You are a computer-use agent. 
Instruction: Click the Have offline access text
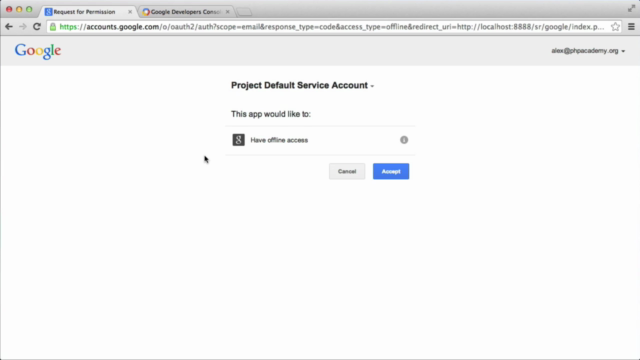coord(279,140)
